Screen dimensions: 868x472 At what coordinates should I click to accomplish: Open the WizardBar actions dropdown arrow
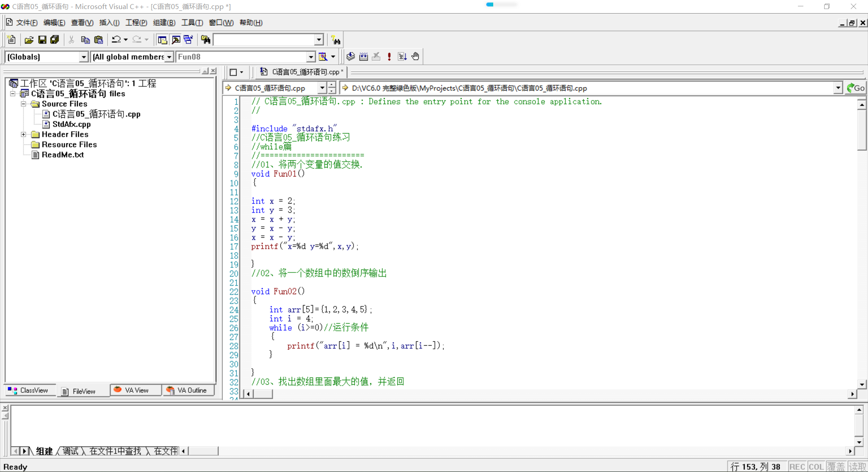tap(333, 57)
